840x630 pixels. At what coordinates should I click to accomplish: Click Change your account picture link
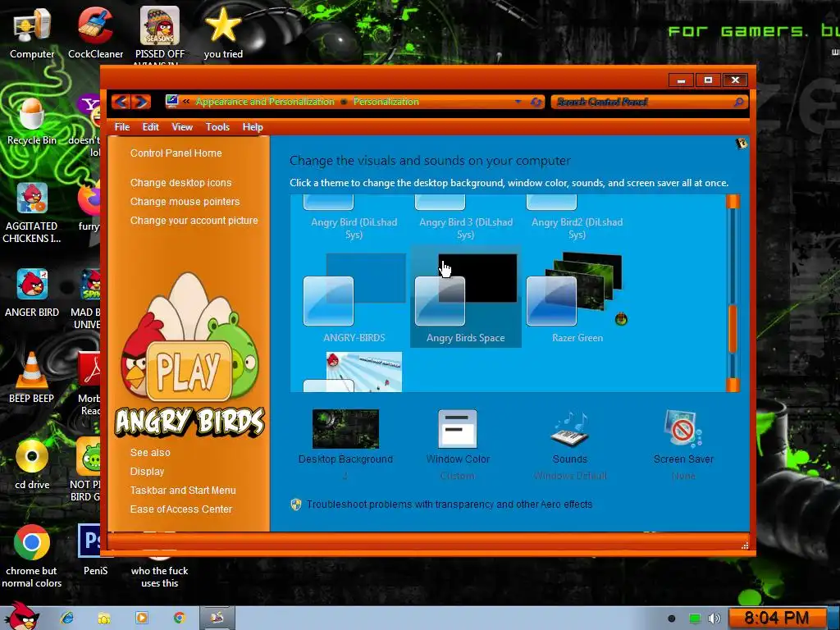[x=194, y=220]
